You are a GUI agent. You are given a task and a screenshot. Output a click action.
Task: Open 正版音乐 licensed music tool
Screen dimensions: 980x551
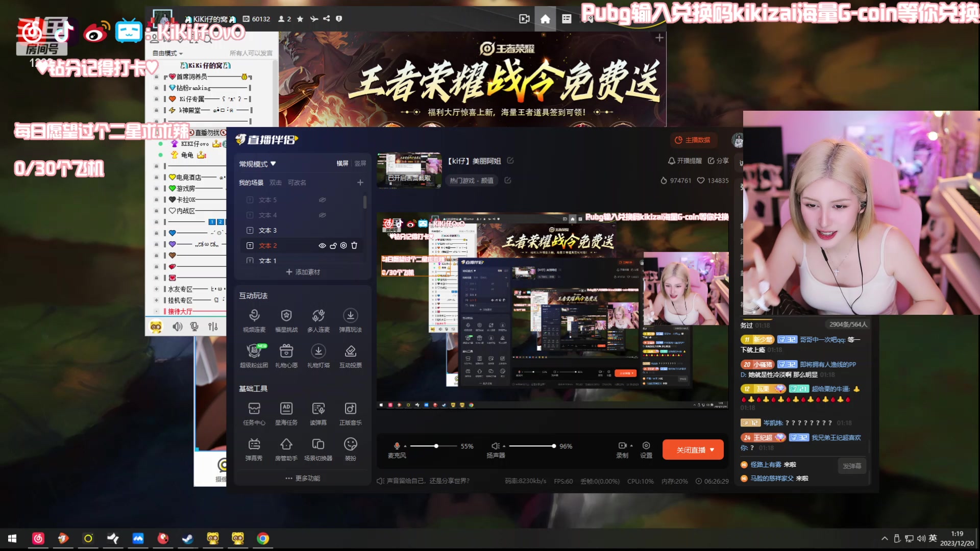(x=351, y=413)
